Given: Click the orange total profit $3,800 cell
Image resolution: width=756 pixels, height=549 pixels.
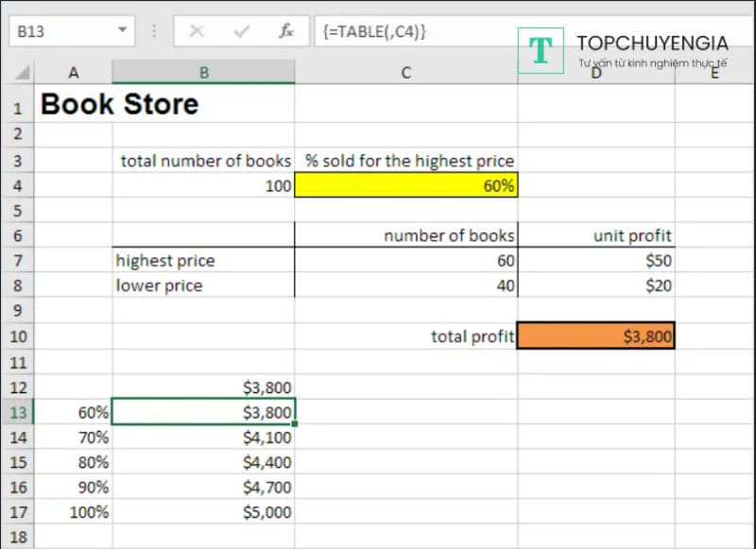Looking at the screenshot, I should pyautogui.click(x=595, y=335).
